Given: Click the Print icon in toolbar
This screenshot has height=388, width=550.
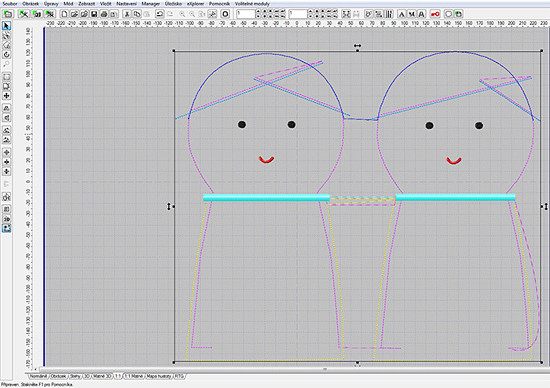Looking at the screenshot, I should [x=104, y=14].
